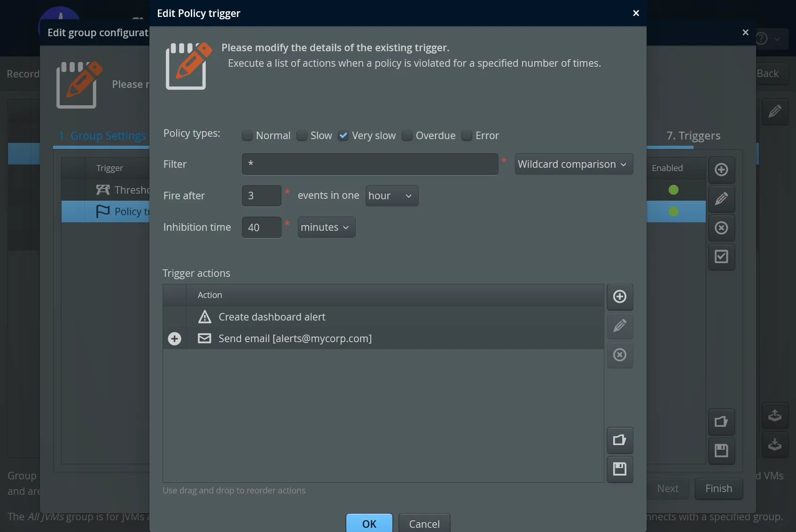Click inside the Filter wildcard input field
This screenshot has width=796, height=532.
point(370,164)
